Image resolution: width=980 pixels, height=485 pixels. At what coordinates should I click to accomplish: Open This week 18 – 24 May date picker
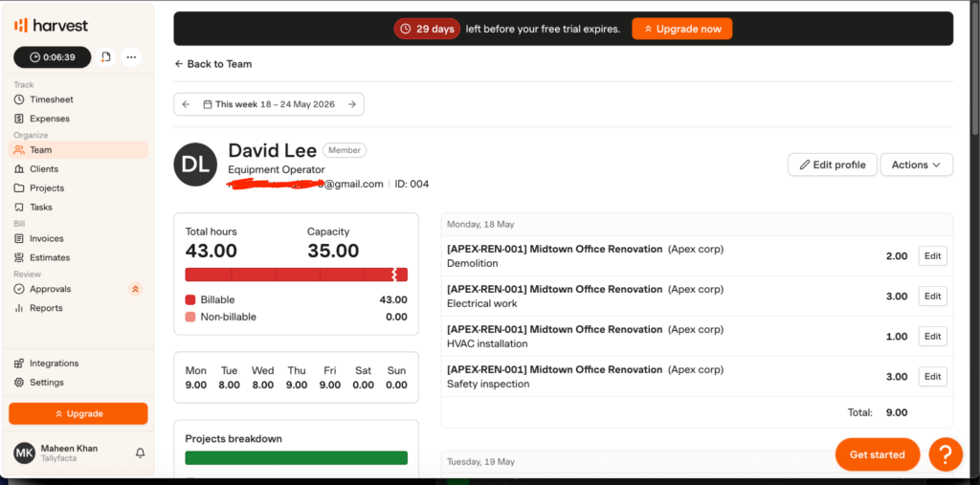[x=269, y=104]
